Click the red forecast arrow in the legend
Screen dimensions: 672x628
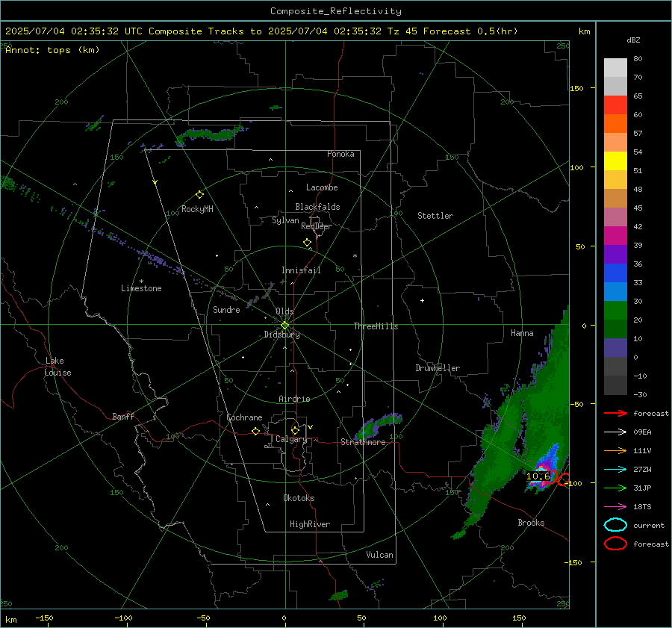tap(615, 413)
